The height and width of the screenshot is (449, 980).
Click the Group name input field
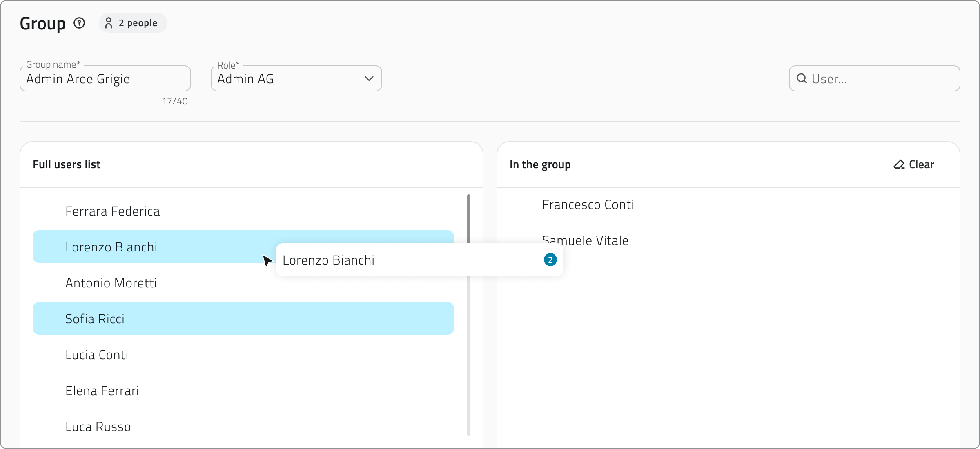[x=105, y=79]
